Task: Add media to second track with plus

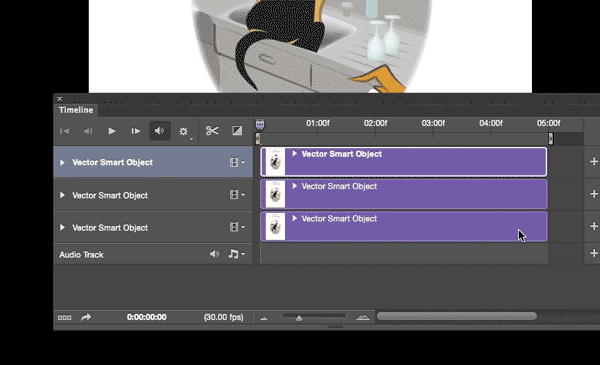Action: pos(593,194)
